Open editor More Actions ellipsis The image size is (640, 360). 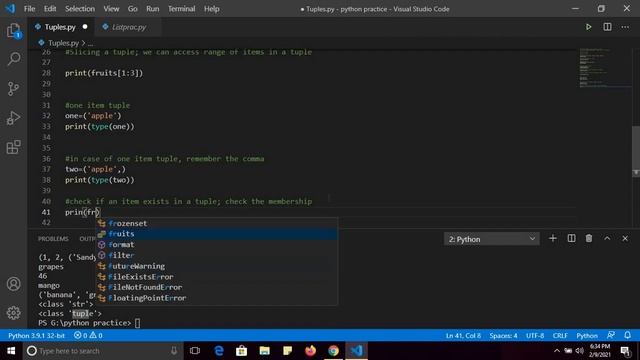tap(625, 27)
